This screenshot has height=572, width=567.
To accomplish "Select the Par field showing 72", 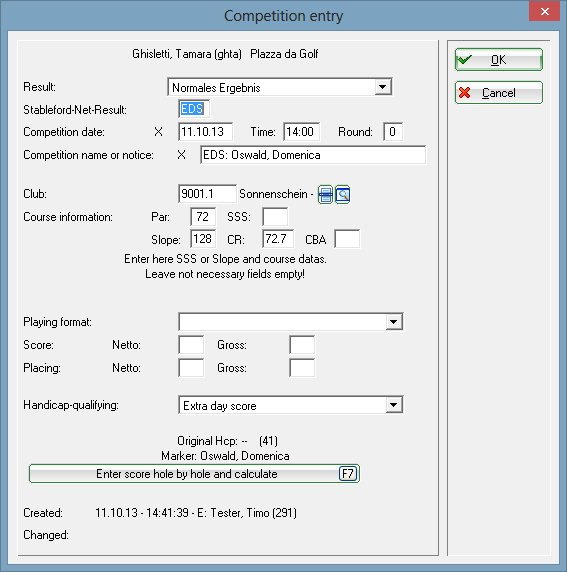I will pos(203,217).
